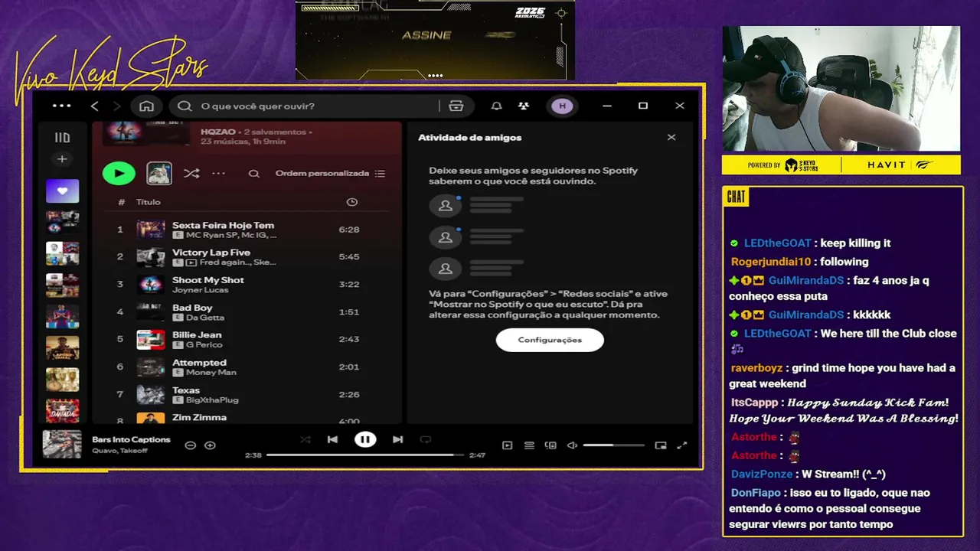Viewport: 980px width, 551px height.
Task: Open the Browse icon in search bar
Action: 456,106
